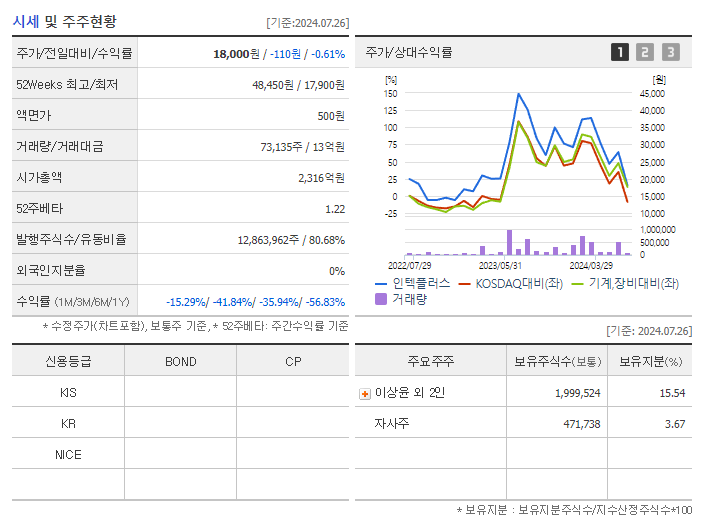This screenshot has height=525, width=702.
Task: Click the -41.84% three-month return
Action: [x=232, y=302]
